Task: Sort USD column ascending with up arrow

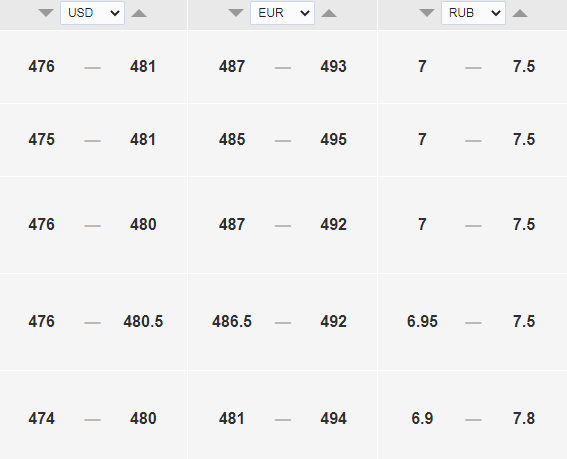Action: pos(139,13)
